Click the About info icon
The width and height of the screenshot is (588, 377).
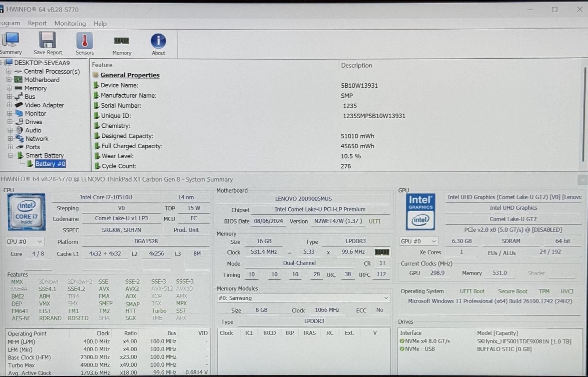[158, 41]
